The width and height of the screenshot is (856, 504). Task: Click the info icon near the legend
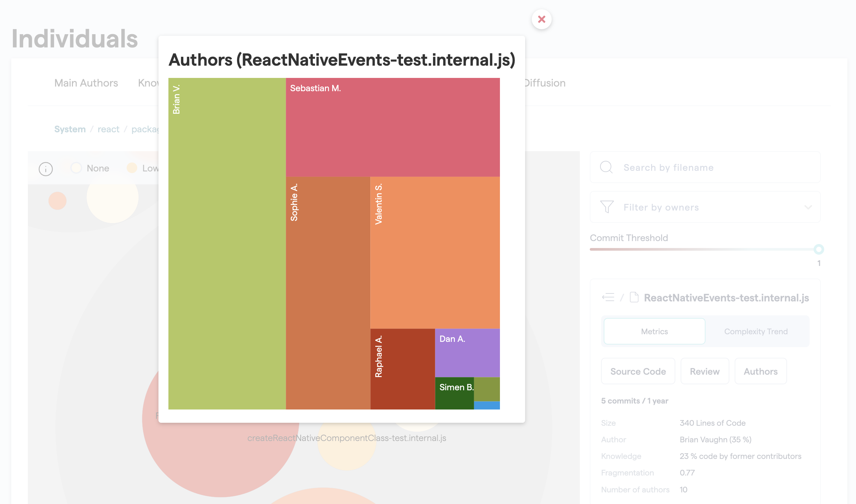(46, 169)
